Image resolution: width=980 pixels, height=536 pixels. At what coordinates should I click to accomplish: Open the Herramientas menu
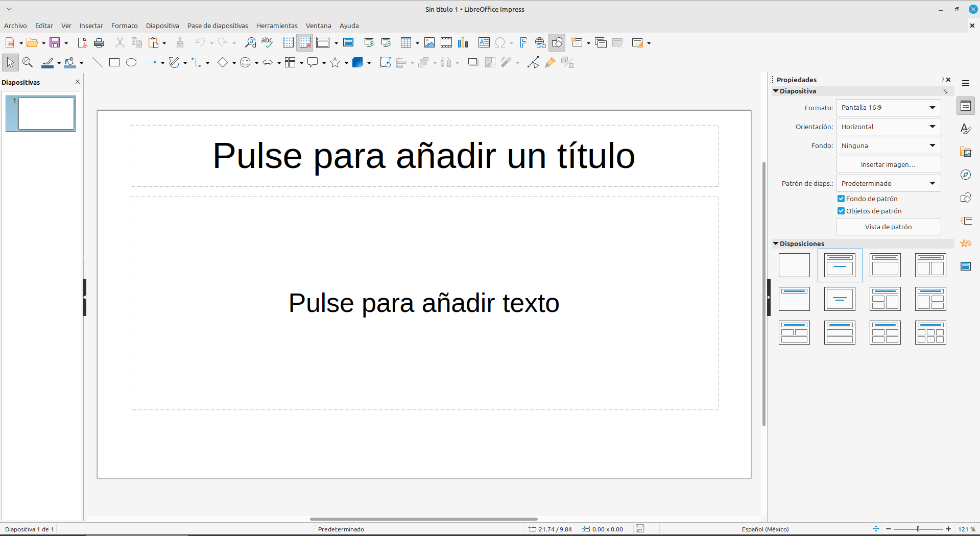(277, 26)
